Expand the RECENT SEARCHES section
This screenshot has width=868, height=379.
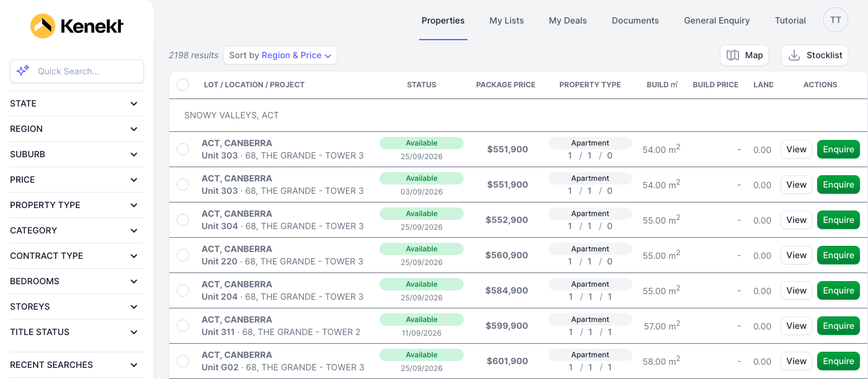click(77, 365)
